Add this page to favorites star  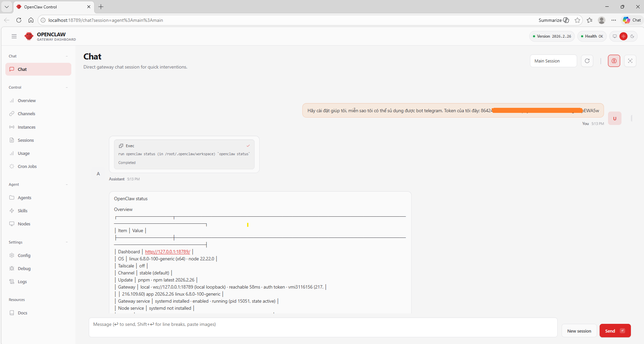577,20
